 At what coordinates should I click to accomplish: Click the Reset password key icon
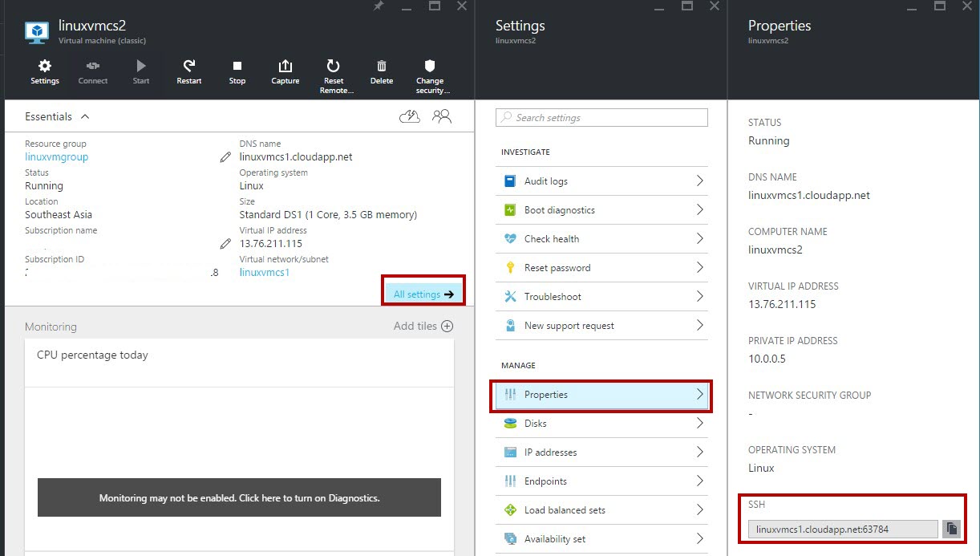coord(510,268)
